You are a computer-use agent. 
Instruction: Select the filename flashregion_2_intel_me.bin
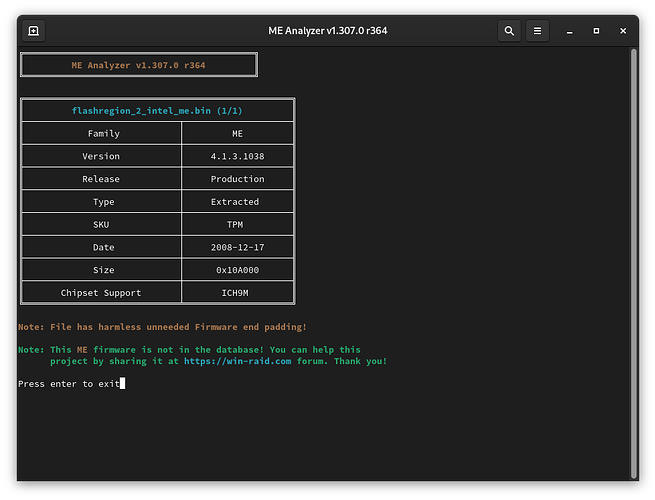(141, 111)
